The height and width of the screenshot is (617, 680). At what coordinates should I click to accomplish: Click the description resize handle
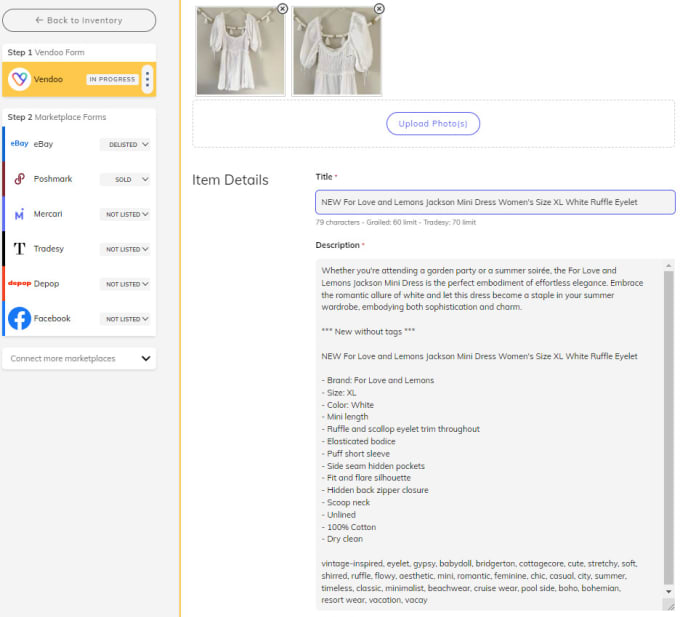point(670,605)
